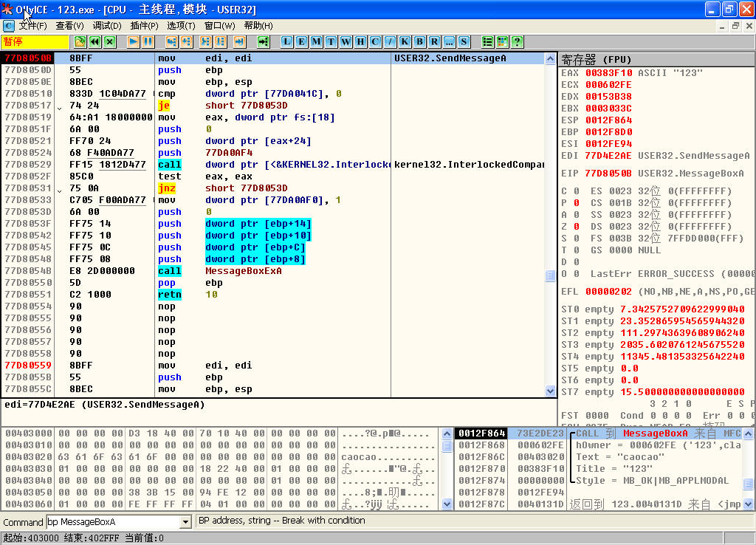The height and width of the screenshot is (545, 756).
Task: Toggle the P parity flag value
Action: [576, 203]
